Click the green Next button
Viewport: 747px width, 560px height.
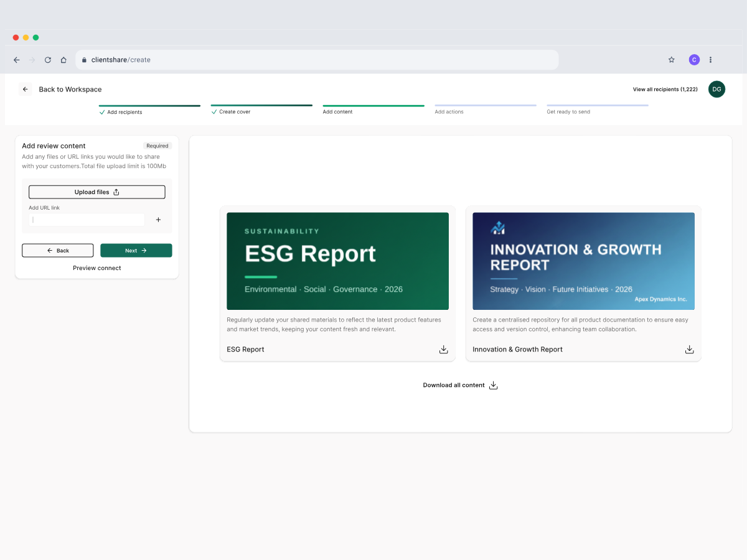[136, 250]
